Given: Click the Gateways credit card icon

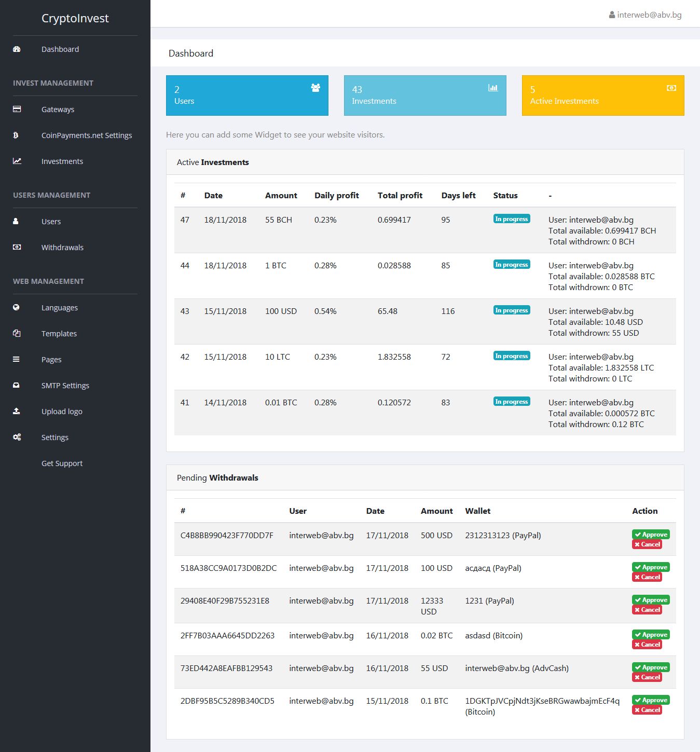Looking at the screenshot, I should pyautogui.click(x=17, y=109).
